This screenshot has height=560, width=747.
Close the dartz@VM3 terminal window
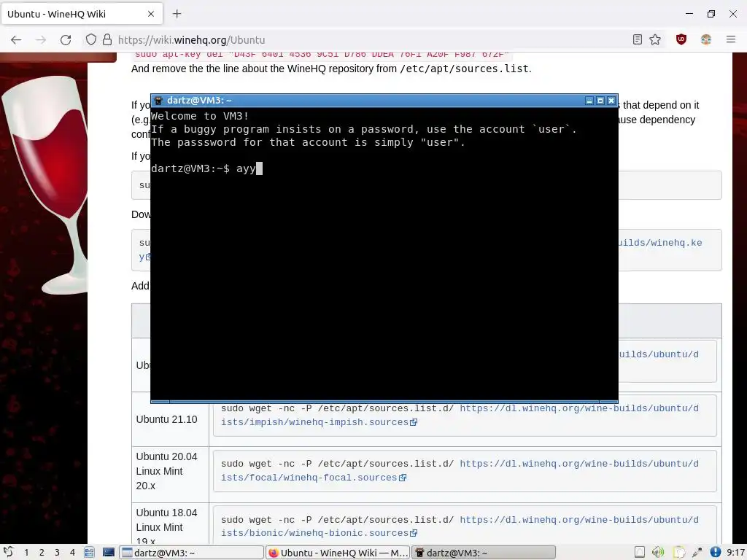pos(611,101)
